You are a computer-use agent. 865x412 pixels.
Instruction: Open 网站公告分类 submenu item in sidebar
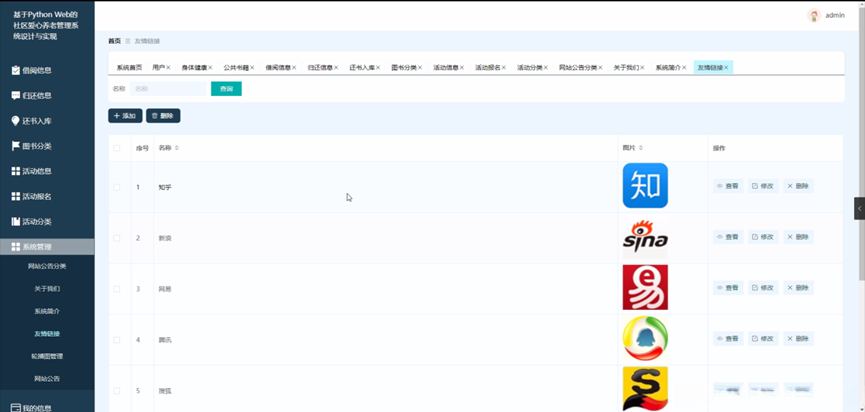(47, 266)
